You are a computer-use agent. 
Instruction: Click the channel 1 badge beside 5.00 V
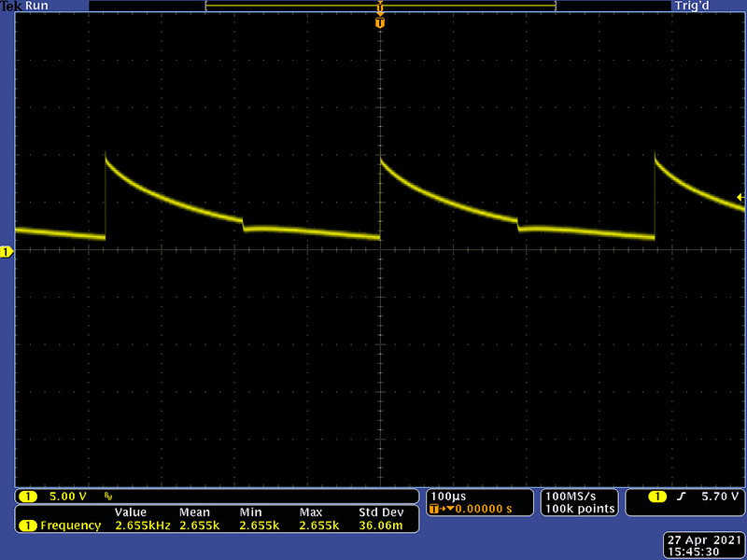click(29, 496)
